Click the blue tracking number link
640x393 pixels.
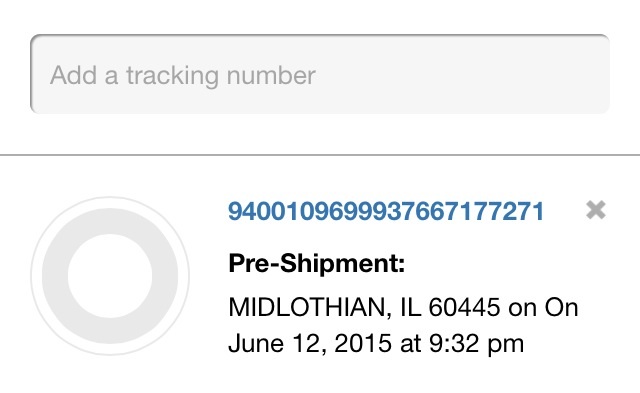point(386,211)
